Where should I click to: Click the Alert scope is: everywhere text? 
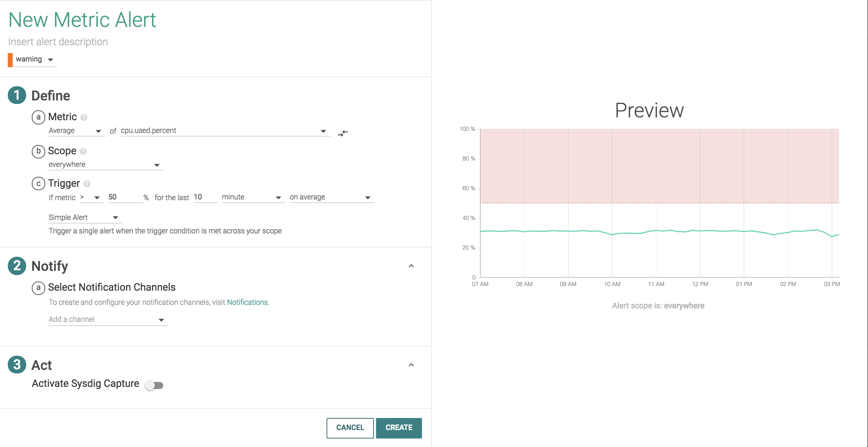[658, 306]
